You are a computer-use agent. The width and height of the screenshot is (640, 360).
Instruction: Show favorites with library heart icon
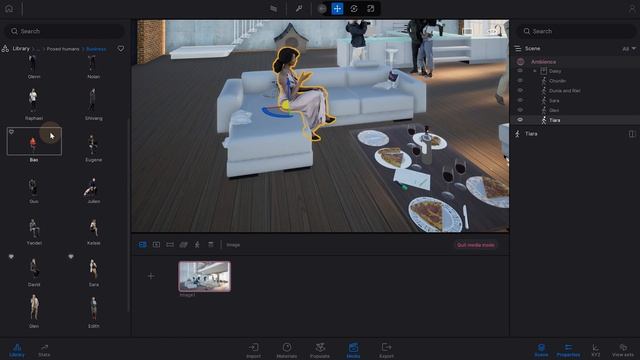(121, 49)
